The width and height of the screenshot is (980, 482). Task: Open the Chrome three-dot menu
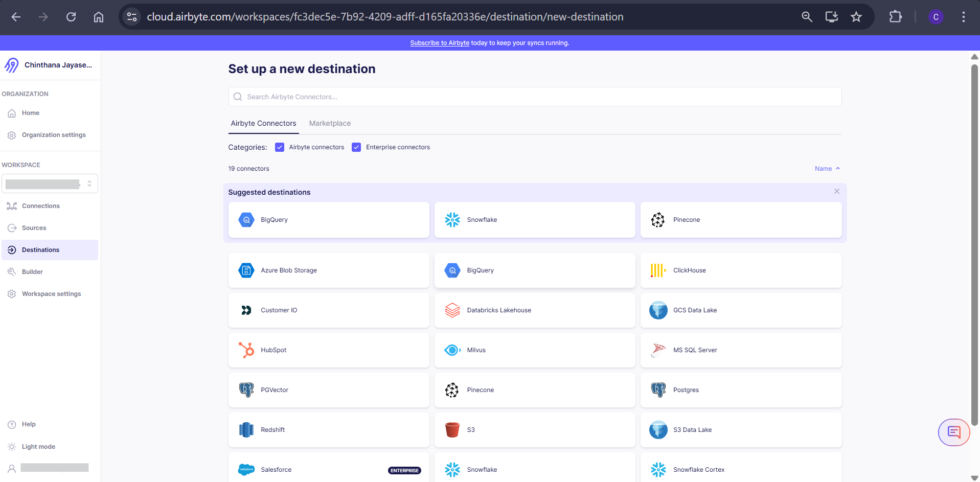(x=963, y=17)
